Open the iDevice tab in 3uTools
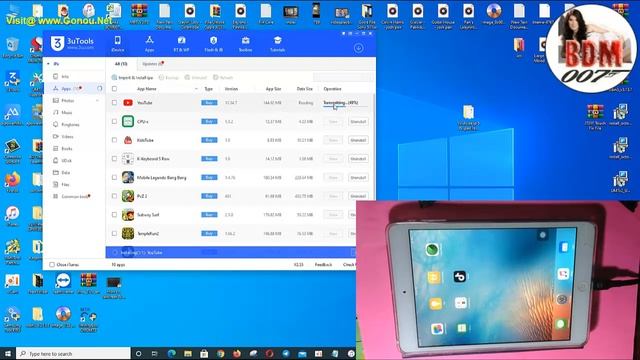 (x=118, y=44)
